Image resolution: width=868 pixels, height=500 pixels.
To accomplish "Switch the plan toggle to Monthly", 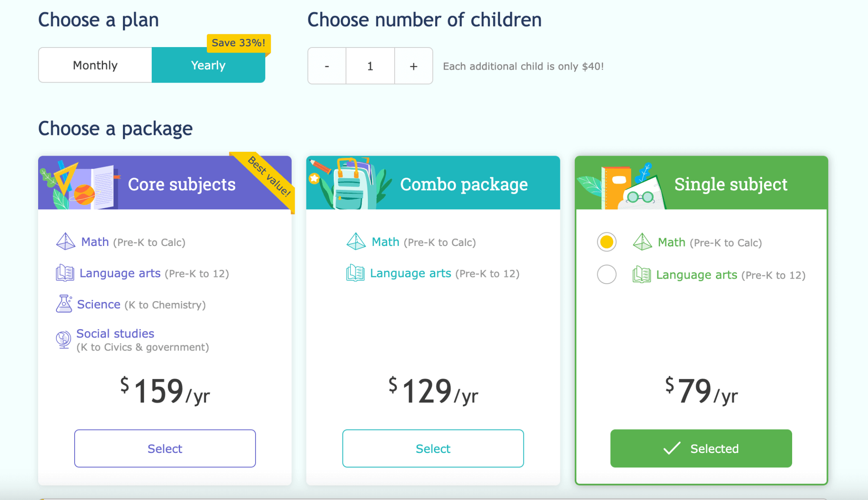I will tap(95, 65).
